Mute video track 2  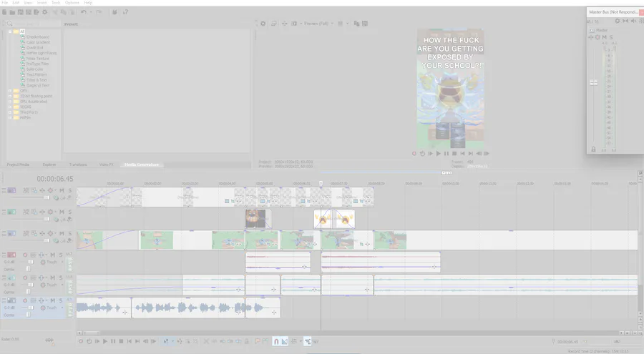pyautogui.click(x=62, y=212)
